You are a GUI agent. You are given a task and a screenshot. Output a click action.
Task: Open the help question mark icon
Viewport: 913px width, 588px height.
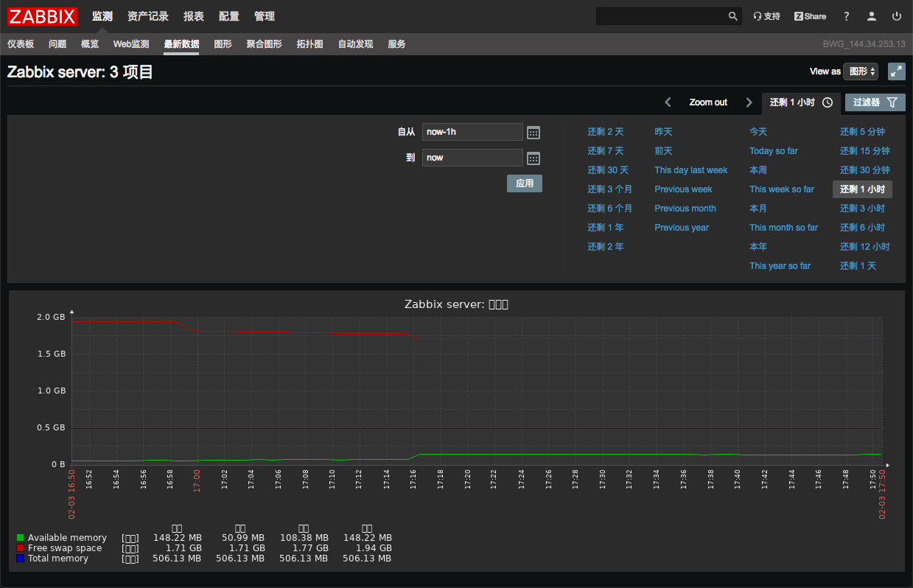(x=846, y=16)
